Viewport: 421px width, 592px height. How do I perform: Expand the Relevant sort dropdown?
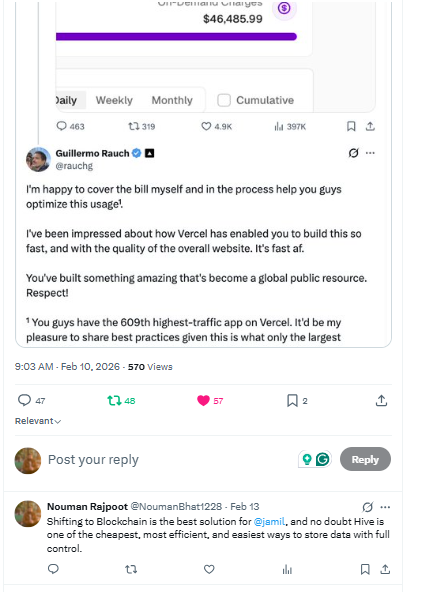click(38, 421)
